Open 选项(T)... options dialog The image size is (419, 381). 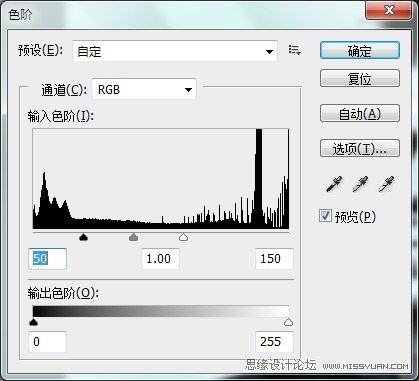click(x=360, y=148)
